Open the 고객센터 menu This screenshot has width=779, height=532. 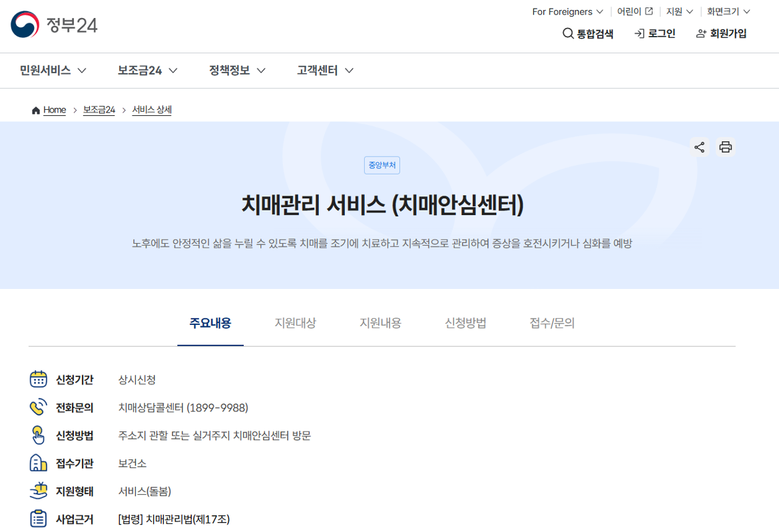click(325, 71)
